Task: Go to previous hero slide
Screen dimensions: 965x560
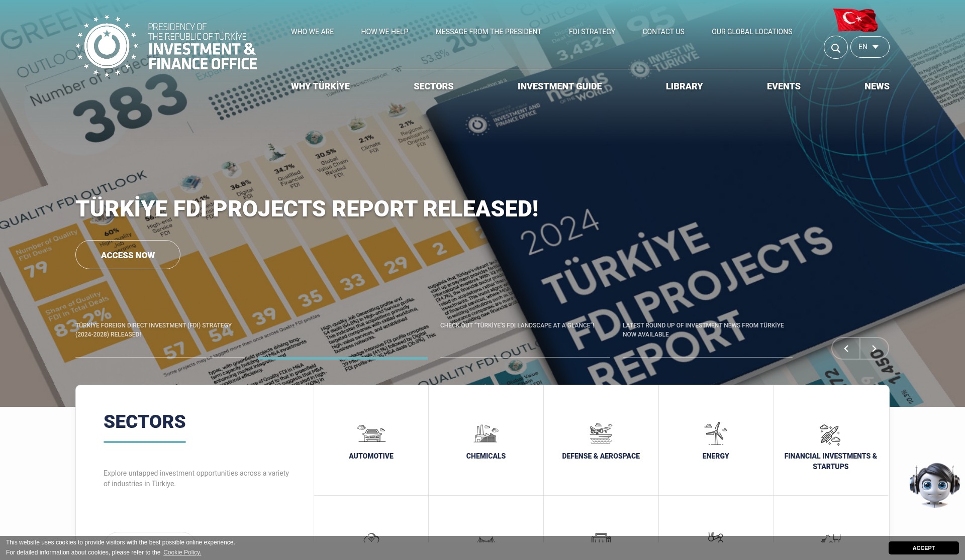Action: click(x=846, y=349)
